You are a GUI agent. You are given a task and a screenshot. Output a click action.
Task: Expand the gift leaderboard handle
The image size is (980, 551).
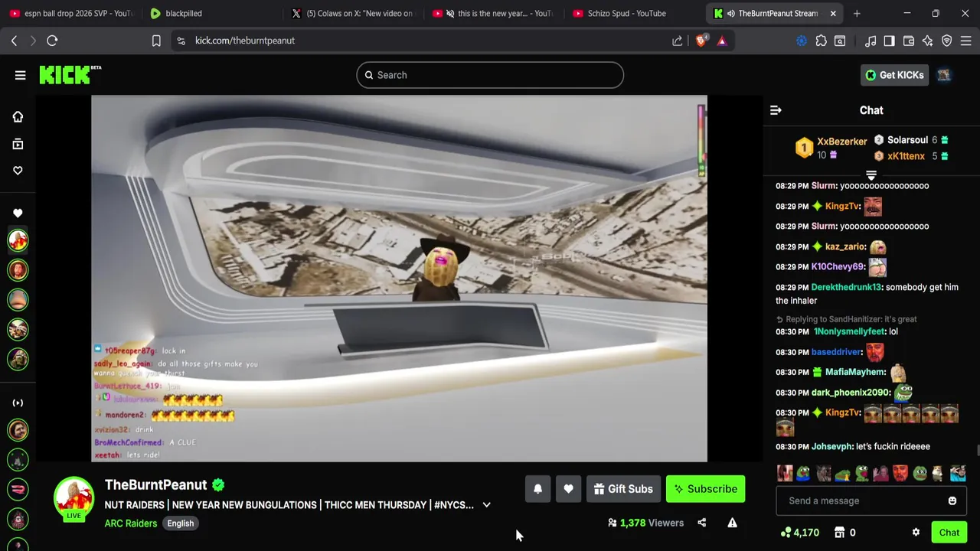point(871,175)
